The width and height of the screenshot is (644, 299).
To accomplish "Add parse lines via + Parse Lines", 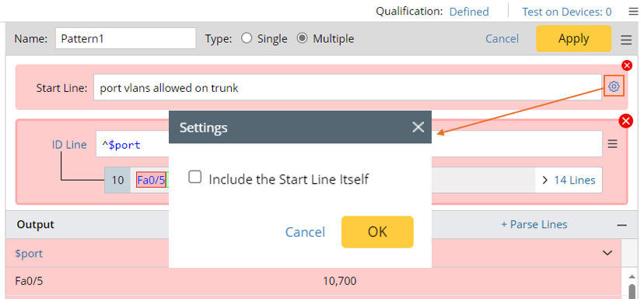I will (534, 224).
